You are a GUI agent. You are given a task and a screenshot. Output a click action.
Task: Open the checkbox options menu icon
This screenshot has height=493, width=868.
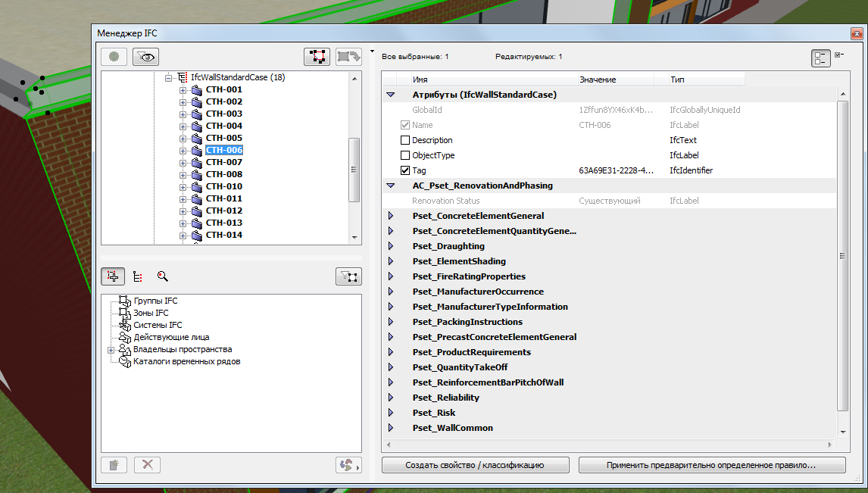[x=839, y=55]
